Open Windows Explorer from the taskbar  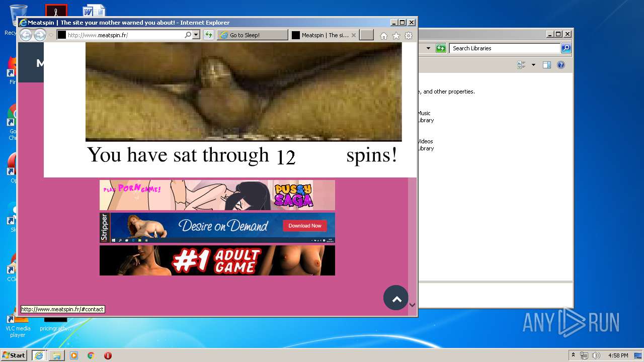[57, 355]
